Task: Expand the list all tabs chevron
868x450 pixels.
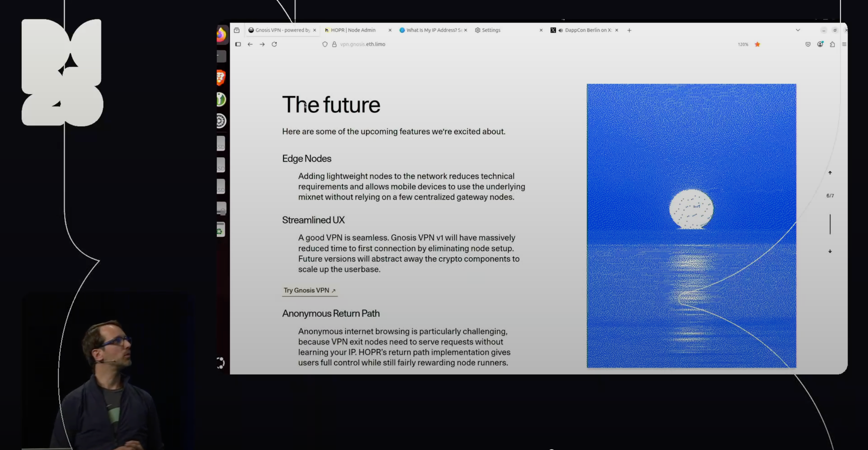Action: pyautogui.click(x=798, y=30)
